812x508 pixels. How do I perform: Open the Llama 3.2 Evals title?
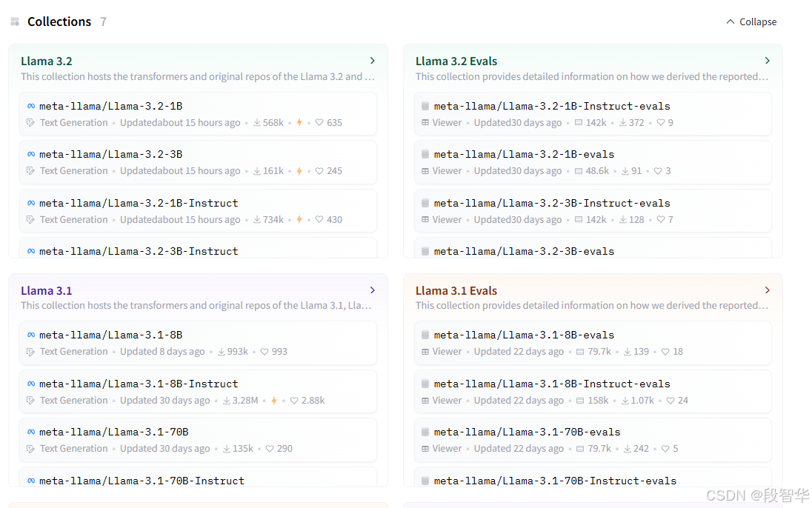click(456, 61)
